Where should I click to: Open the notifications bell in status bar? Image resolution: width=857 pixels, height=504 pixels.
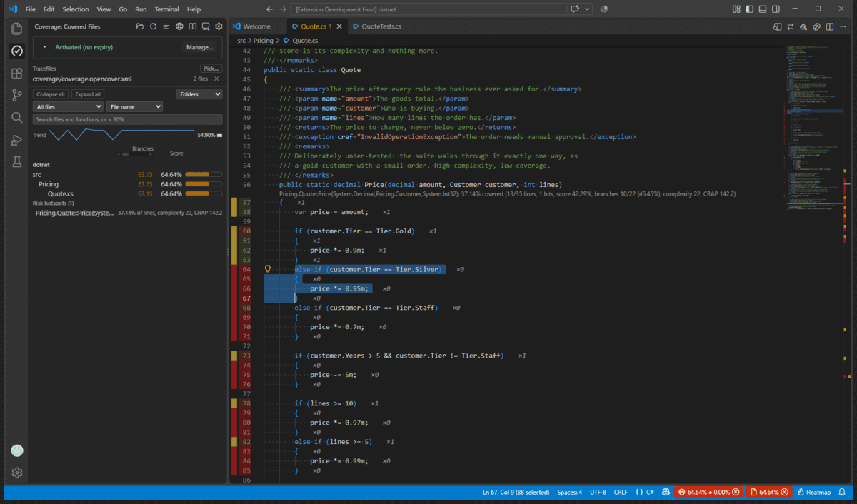tap(842, 493)
